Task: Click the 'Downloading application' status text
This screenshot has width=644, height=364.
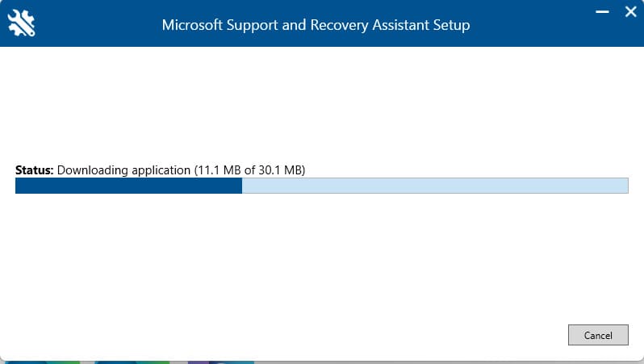Action: [x=124, y=170]
